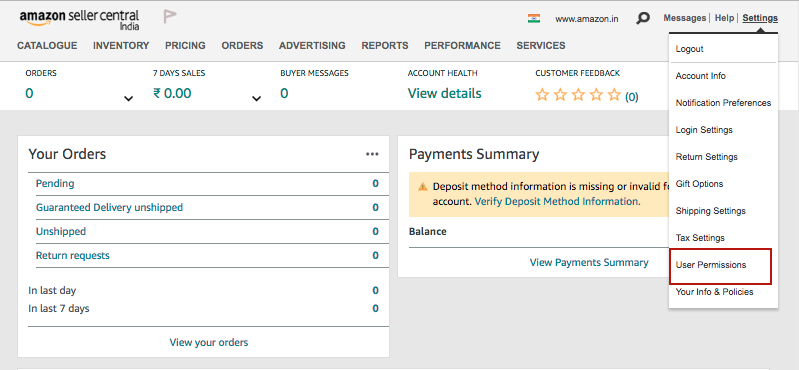The image size is (799, 370).
Task: Click the Settings header link
Action: click(x=760, y=18)
